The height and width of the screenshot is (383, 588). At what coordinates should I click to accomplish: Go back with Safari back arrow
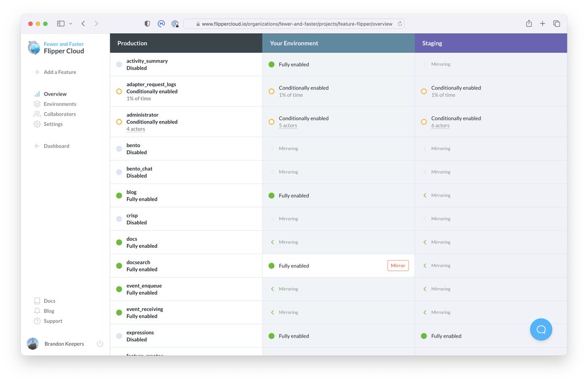pos(83,24)
